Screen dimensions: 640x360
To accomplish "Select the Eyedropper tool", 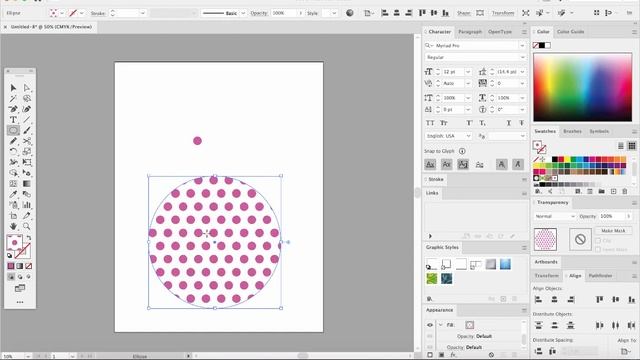I will click(x=13, y=194).
